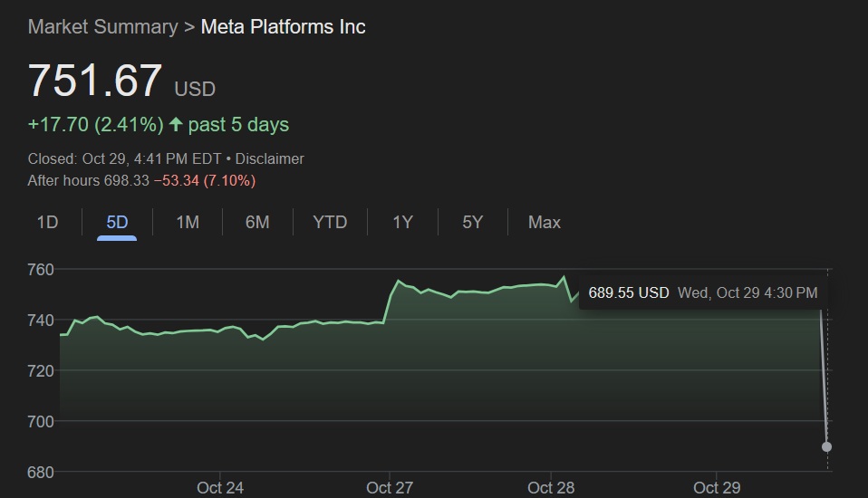Screen dimensions: 868x498
Task: Select the Max range tab
Action: click(544, 222)
